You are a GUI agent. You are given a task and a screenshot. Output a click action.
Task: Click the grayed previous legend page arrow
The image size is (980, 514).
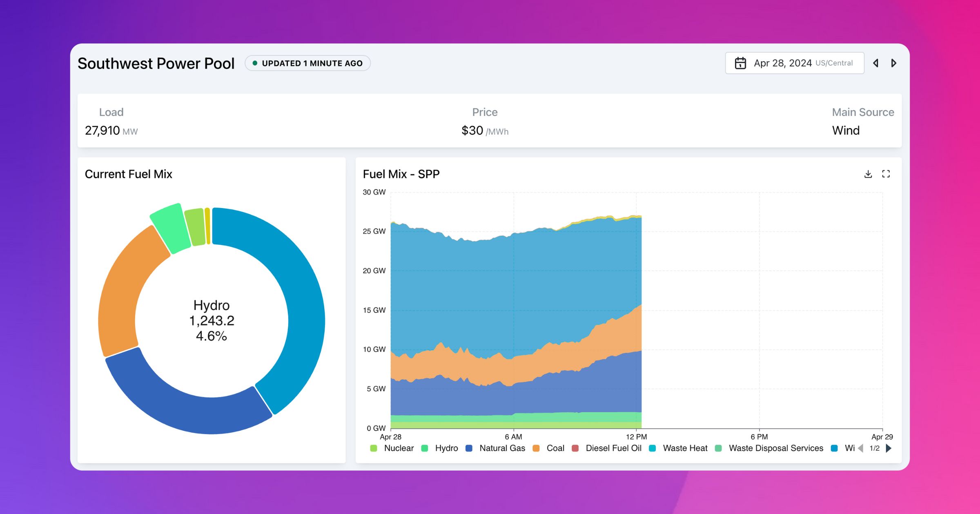click(x=860, y=448)
